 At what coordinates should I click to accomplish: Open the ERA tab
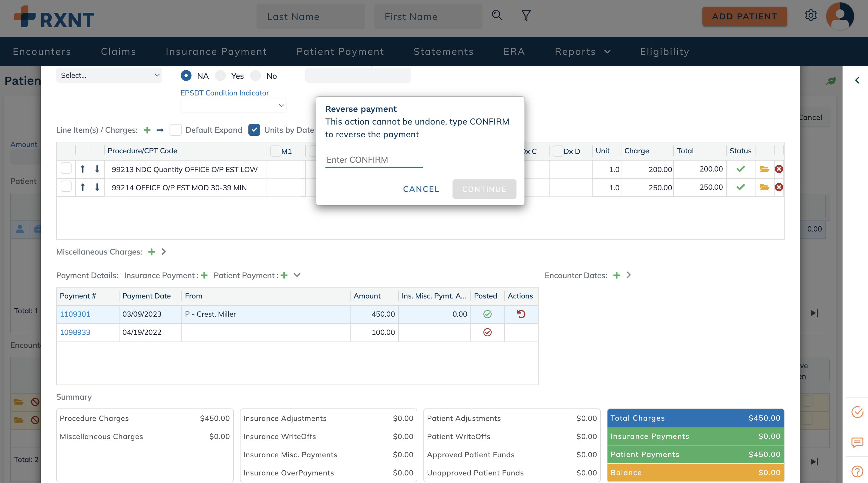pyautogui.click(x=514, y=52)
